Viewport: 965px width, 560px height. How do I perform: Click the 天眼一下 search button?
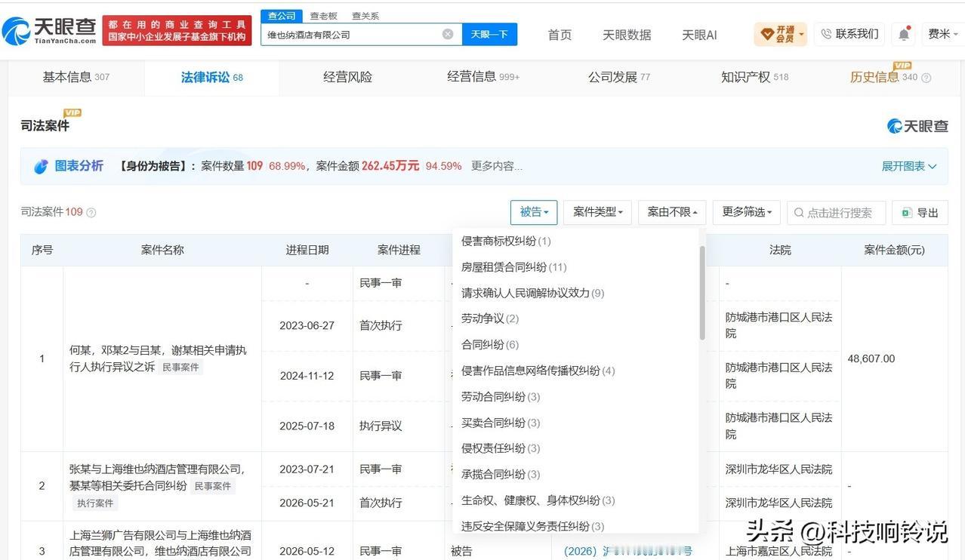pyautogui.click(x=489, y=34)
